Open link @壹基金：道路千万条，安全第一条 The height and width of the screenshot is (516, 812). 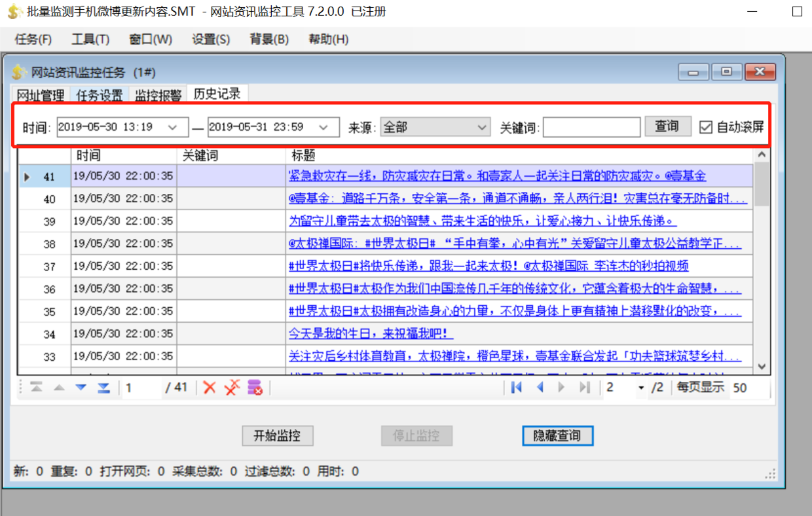pos(517,198)
